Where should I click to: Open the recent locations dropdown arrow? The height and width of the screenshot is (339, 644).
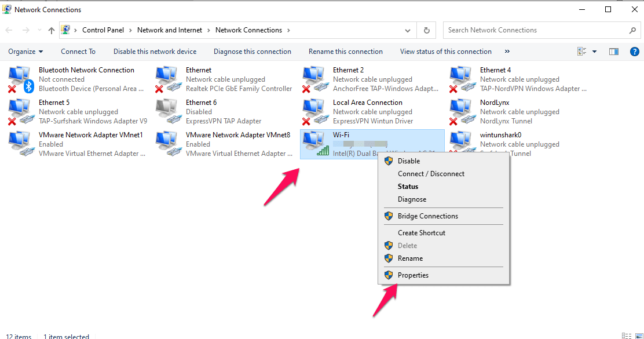[39, 30]
